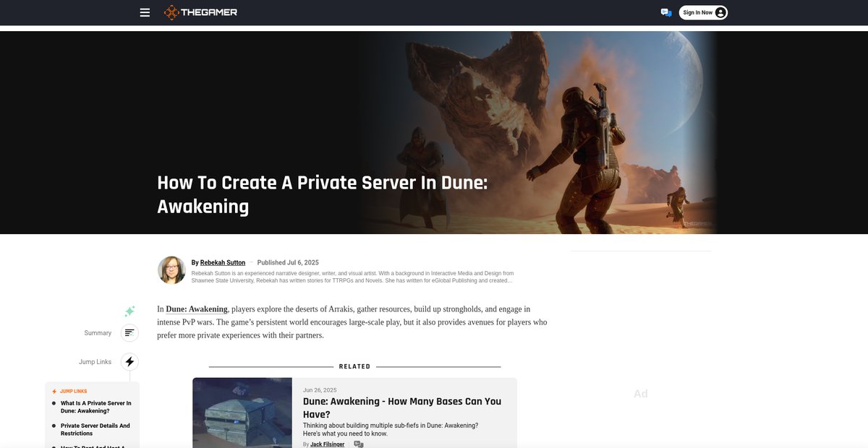Viewport: 868px width, 448px height.
Task: Click Rebekah Sutton's author photo
Action: click(171, 270)
